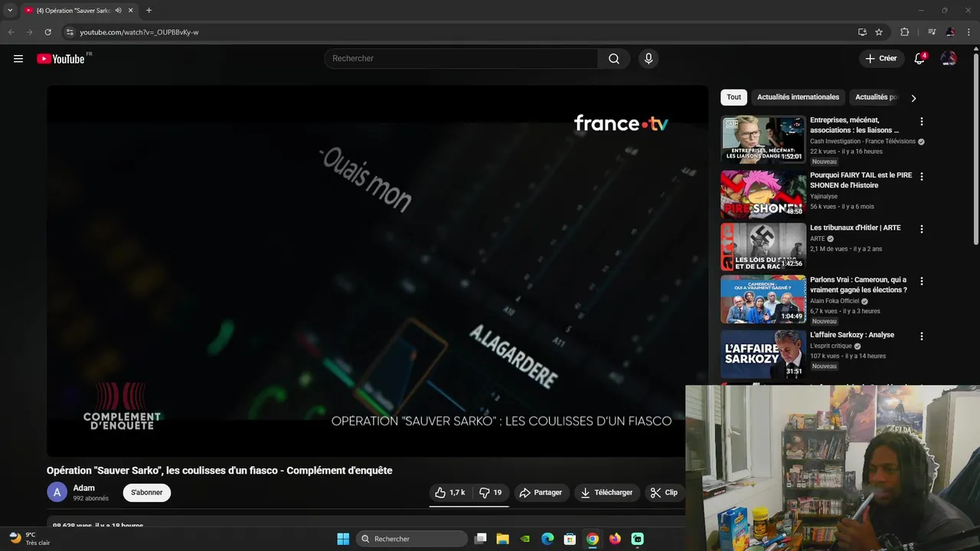
Task: Open File Explorer from the taskbar
Action: click(503, 539)
